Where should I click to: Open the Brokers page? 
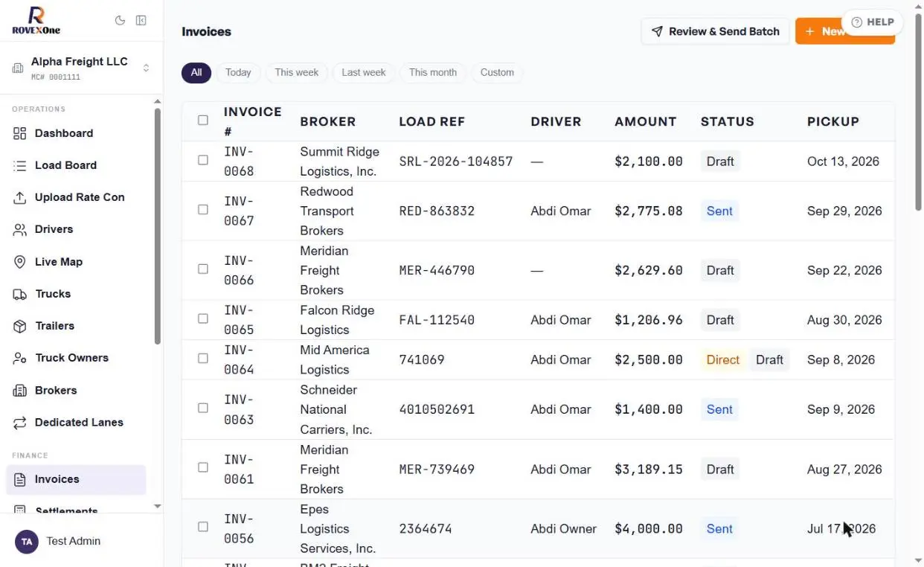76,390
